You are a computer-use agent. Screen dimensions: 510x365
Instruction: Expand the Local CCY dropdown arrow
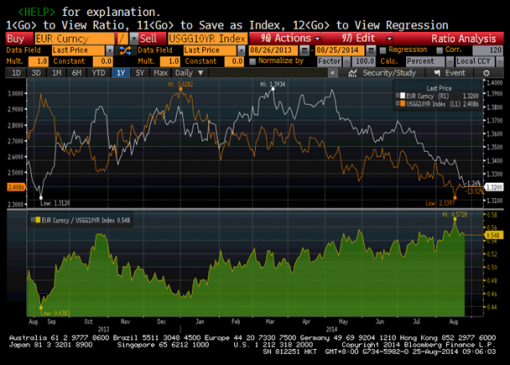click(x=499, y=62)
